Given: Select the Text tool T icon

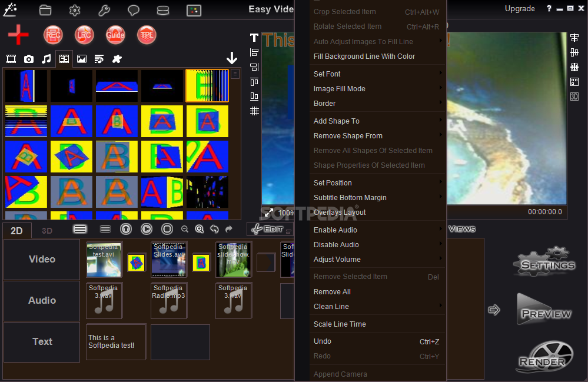Looking at the screenshot, I should [x=254, y=38].
